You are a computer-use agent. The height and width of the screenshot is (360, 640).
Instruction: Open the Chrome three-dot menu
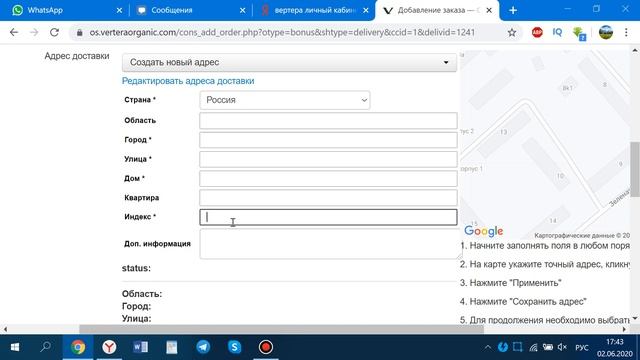626,32
